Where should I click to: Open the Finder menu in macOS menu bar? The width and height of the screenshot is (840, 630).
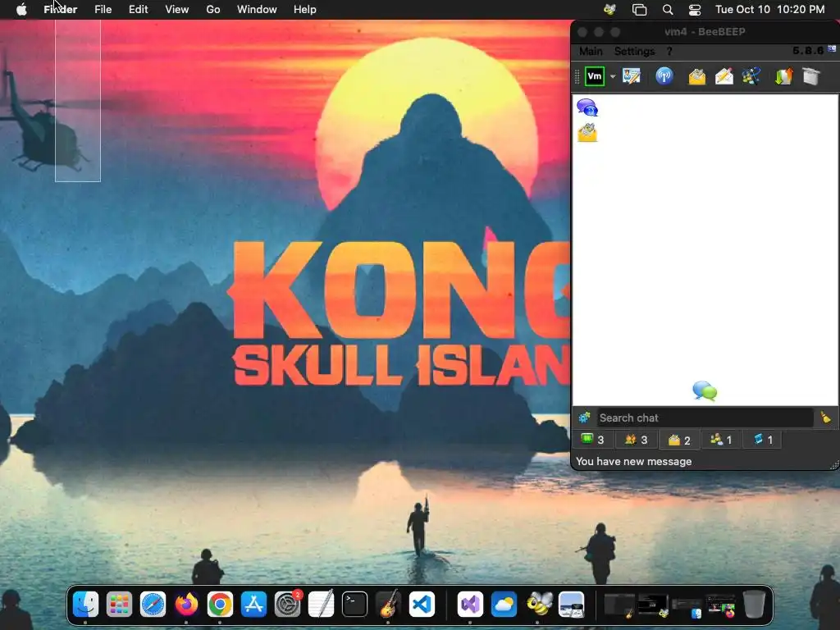click(60, 10)
